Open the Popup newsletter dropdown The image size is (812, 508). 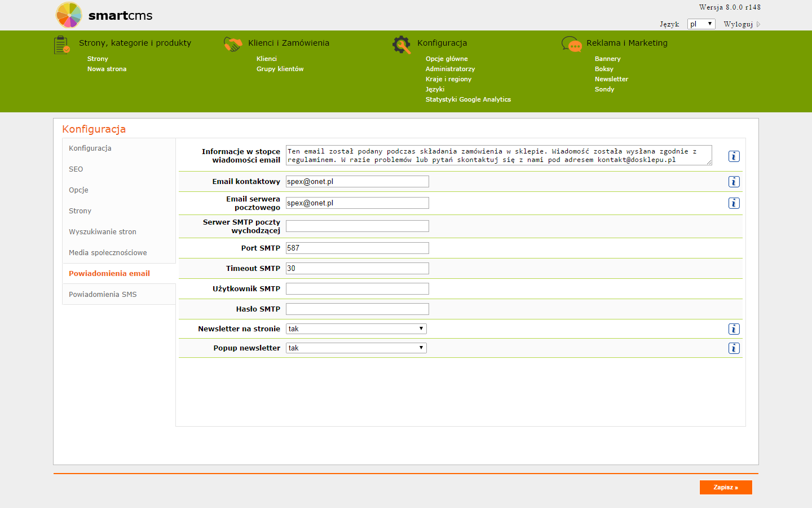[356, 348]
